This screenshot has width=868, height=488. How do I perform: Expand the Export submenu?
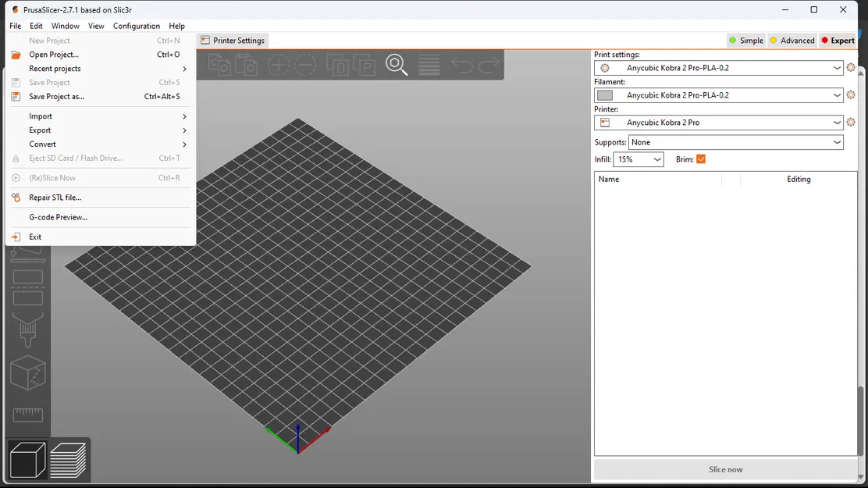coord(101,130)
